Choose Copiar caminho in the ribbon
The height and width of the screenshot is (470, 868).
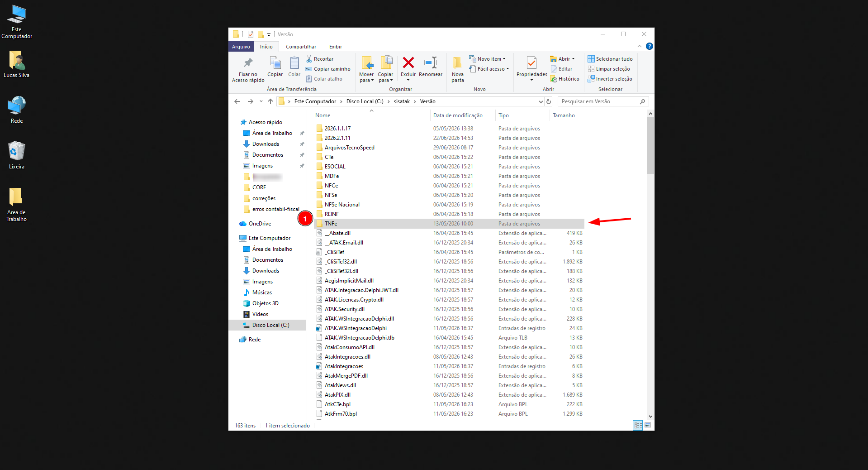[x=328, y=69]
